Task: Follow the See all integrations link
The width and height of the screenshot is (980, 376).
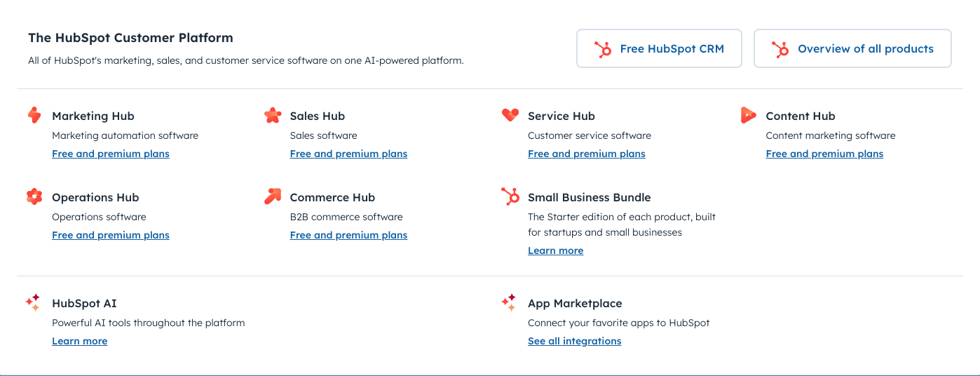Action: click(574, 341)
